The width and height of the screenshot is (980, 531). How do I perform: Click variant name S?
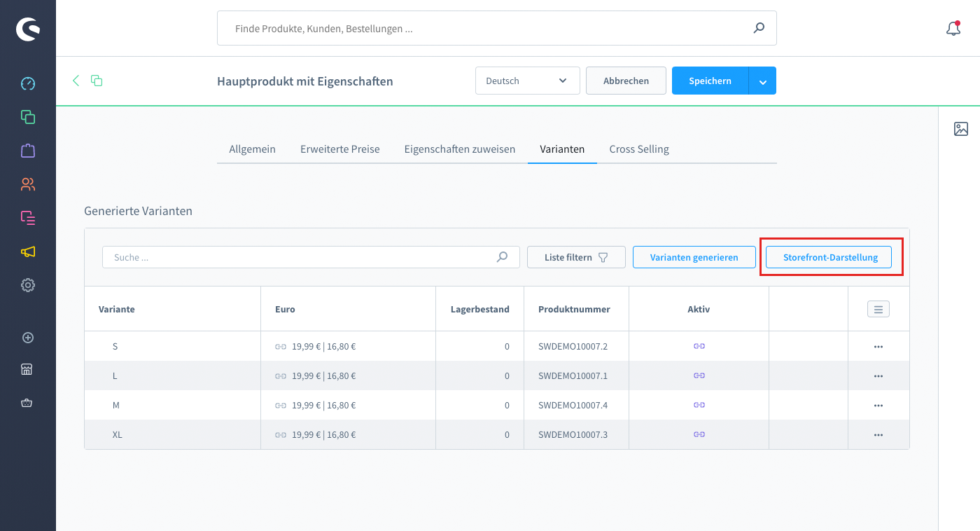115,346
